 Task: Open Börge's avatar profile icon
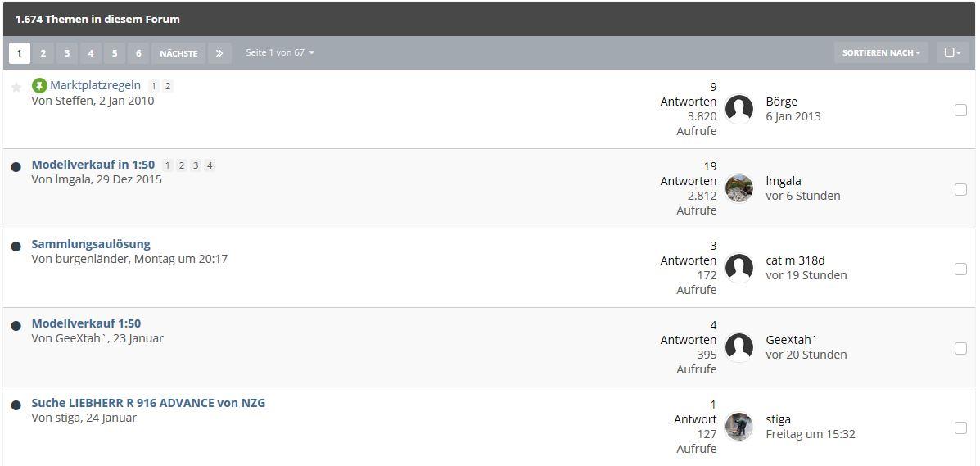point(738,109)
